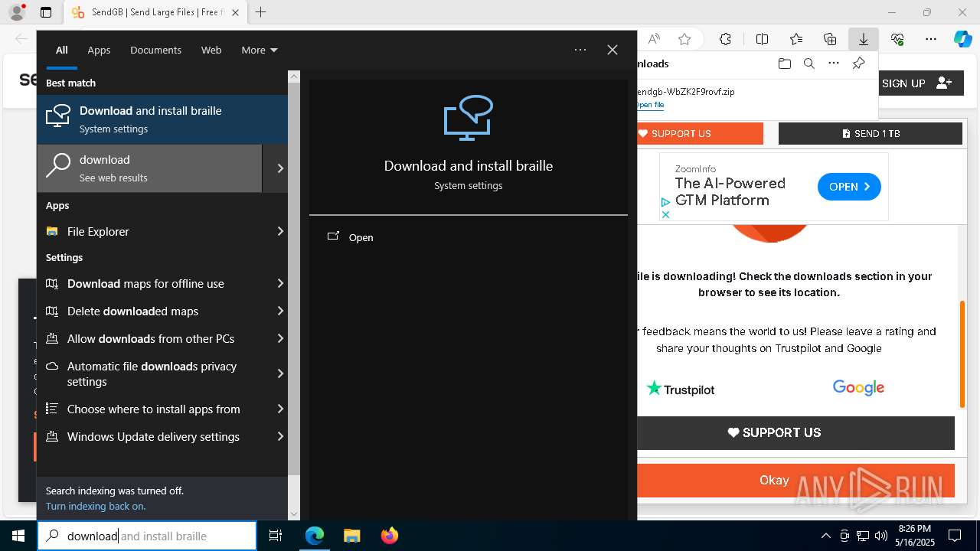Viewport: 980px width, 551px height.
Task: Click the Trustpilot logo
Action: tap(681, 389)
